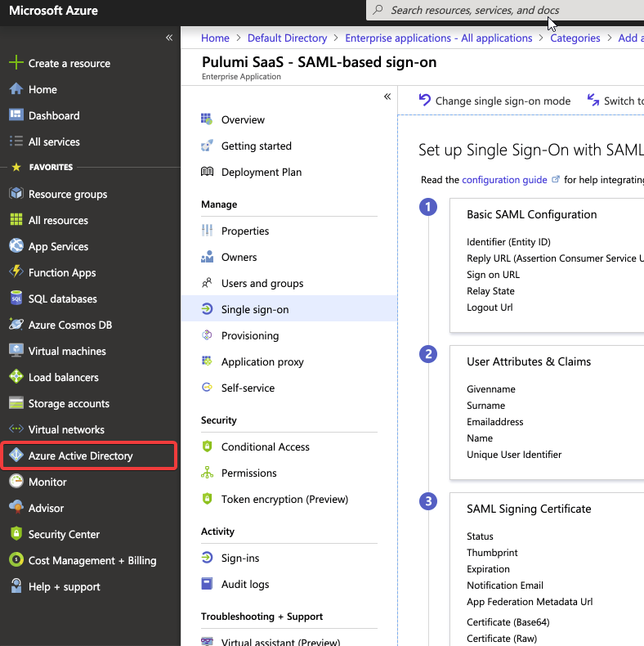Open the SQL databases icon
The height and width of the screenshot is (646, 644).
(x=16, y=298)
